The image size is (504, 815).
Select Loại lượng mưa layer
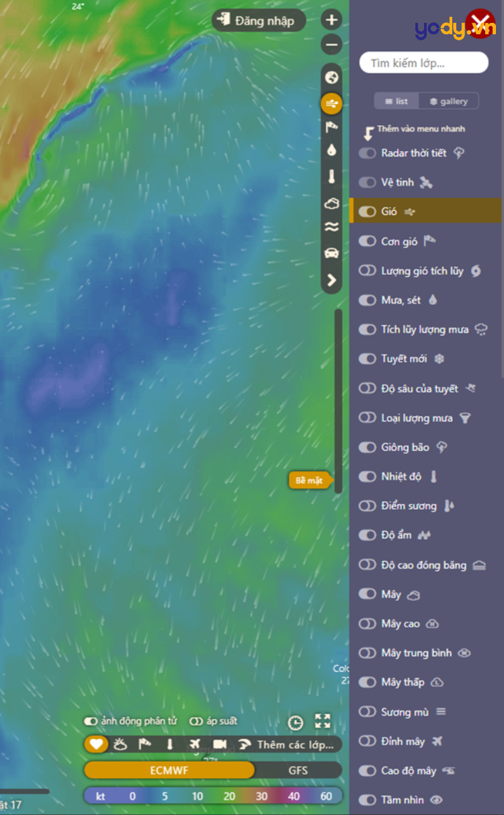pos(425,418)
